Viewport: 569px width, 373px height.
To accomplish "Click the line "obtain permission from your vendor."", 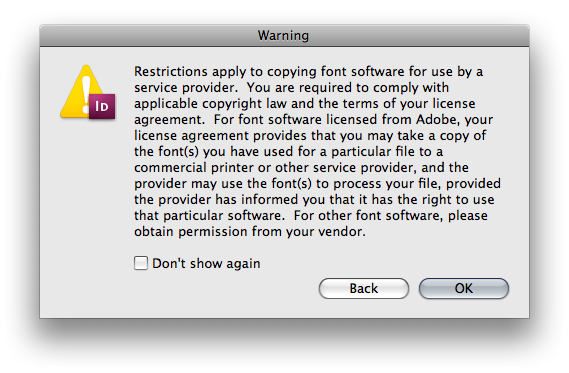I will click(x=250, y=231).
